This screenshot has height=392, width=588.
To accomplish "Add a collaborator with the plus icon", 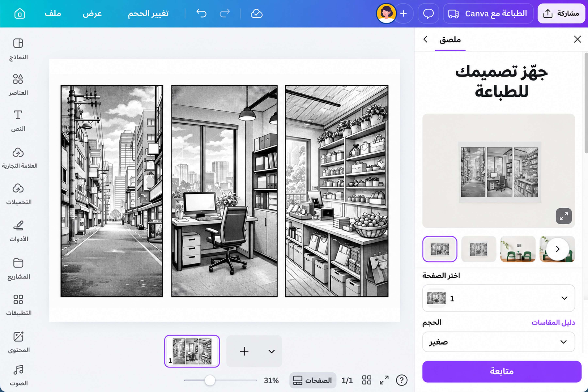I will 403,14.
